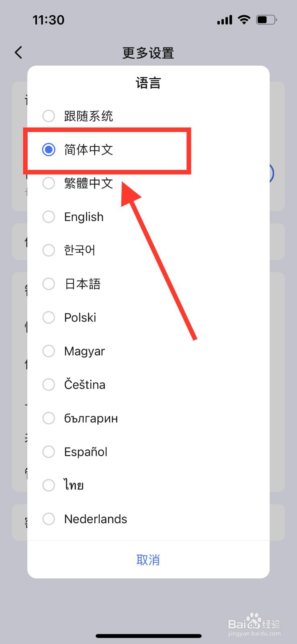Select the 简体中文 radio button

[49, 150]
